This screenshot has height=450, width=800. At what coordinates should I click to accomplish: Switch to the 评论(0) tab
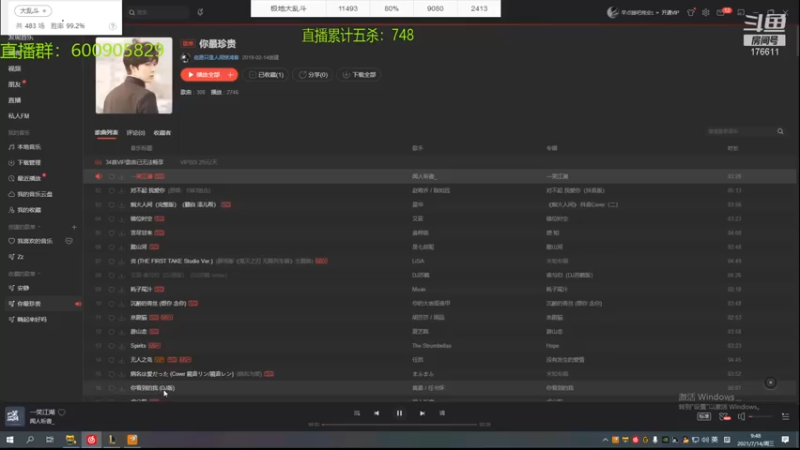point(136,133)
